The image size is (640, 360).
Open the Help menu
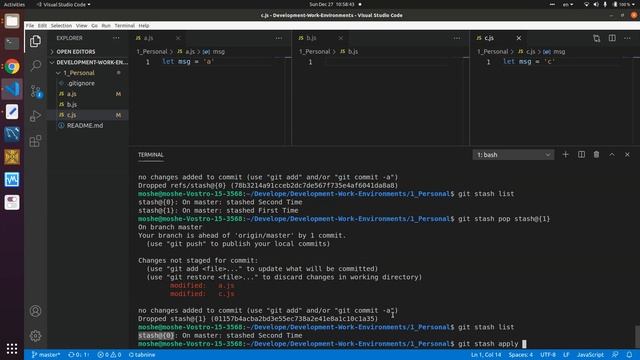[144, 25]
